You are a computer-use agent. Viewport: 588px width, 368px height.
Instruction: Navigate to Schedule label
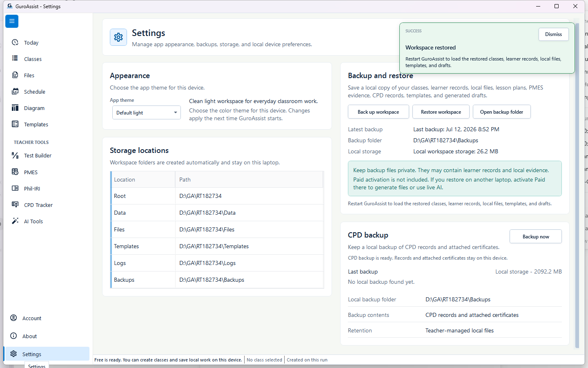click(34, 92)
